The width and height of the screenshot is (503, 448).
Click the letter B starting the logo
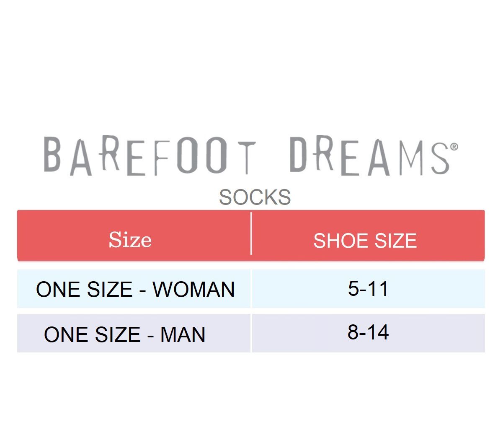click(x=53, y=155)
